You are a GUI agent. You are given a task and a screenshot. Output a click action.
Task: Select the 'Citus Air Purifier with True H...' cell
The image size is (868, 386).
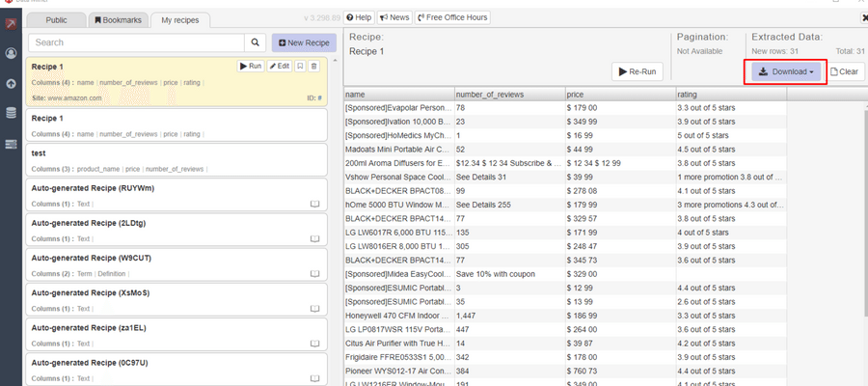(399, 344)
